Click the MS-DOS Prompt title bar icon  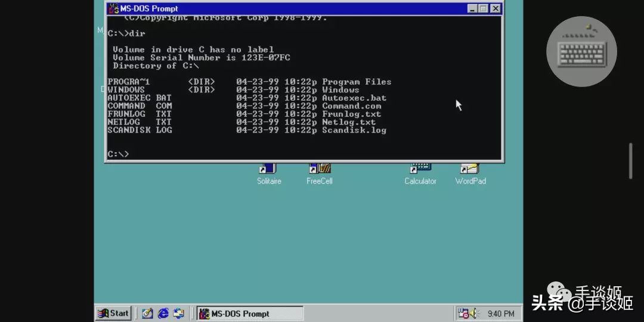pyautogui.click(x=113, y=8)
